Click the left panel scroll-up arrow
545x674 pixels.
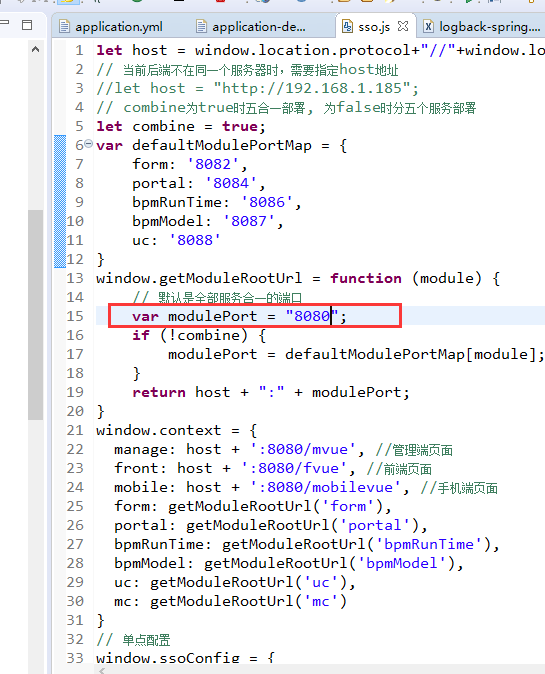(x=36, y=49)
